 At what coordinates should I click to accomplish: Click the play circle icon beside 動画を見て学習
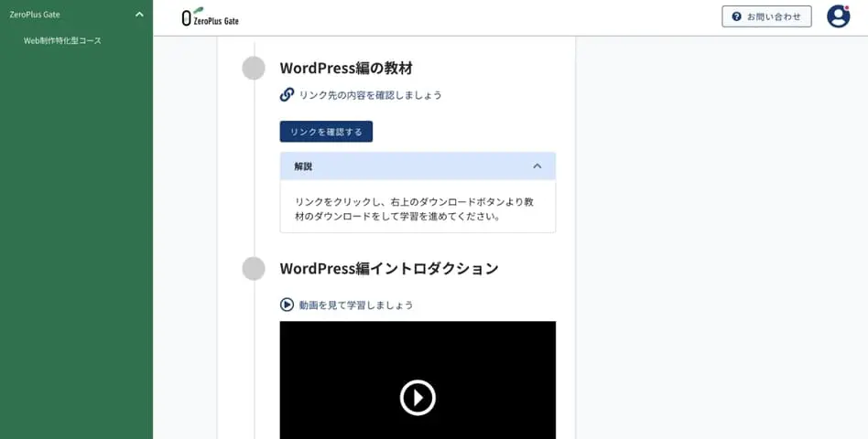click(x=287, y=305)
